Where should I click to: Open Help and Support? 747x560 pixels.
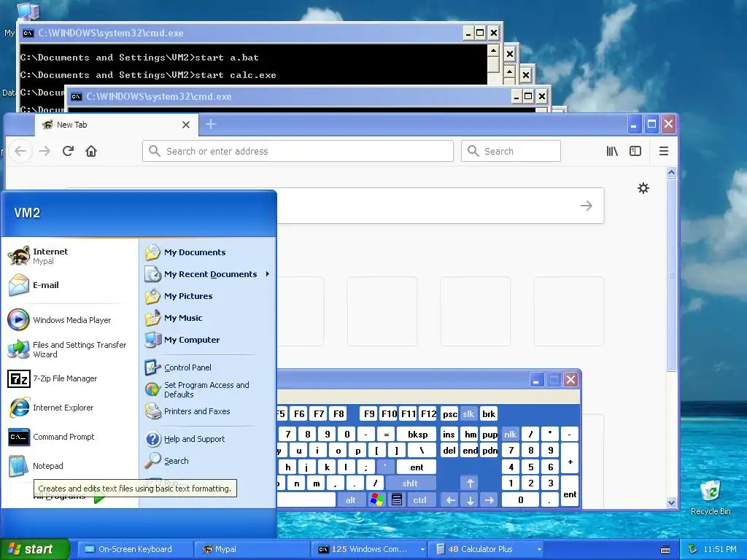click(207, 439)
